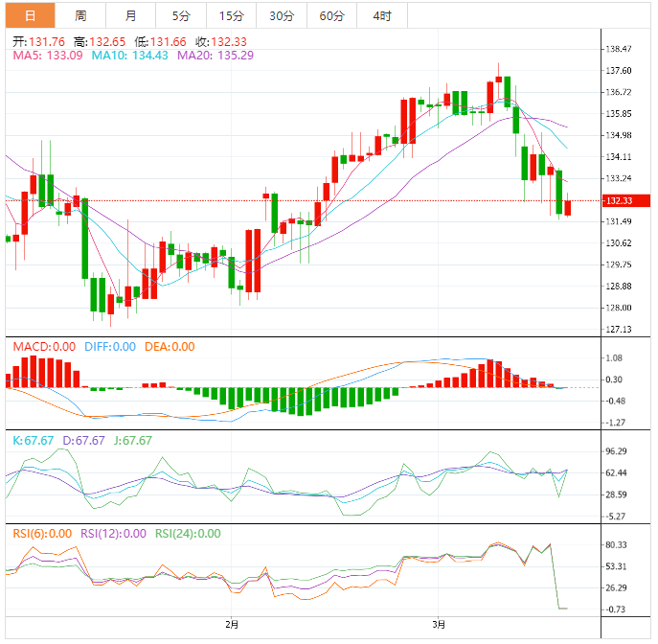Click the K:67.67 indicator label
The width and height of the screenshot is (658, 644).
34,441
